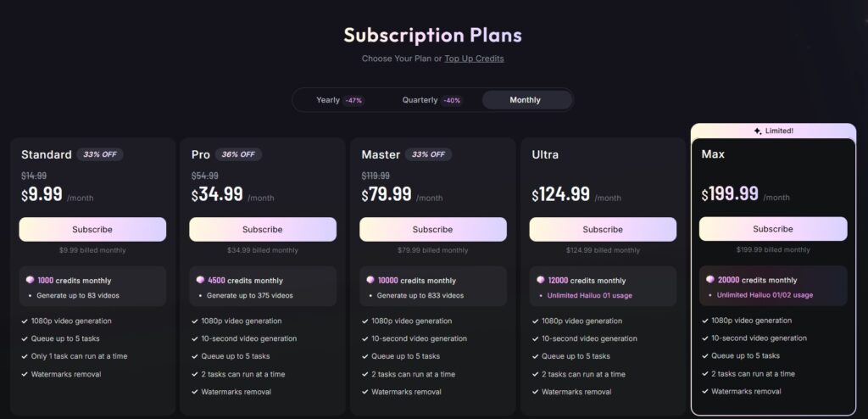This screenshot has width=868, height=419.
Task: Click the Standard plan watermarks removal checkmark
Action: [x=25, y=374]
